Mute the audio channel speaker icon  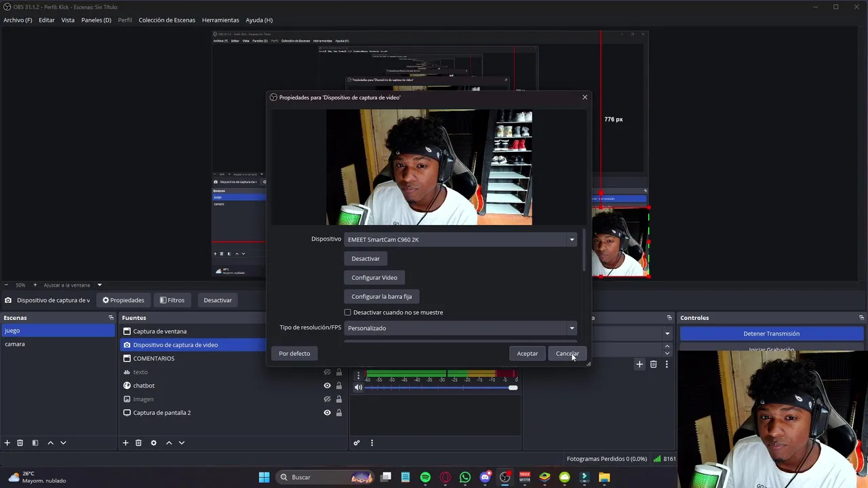[x=358, y=387]
